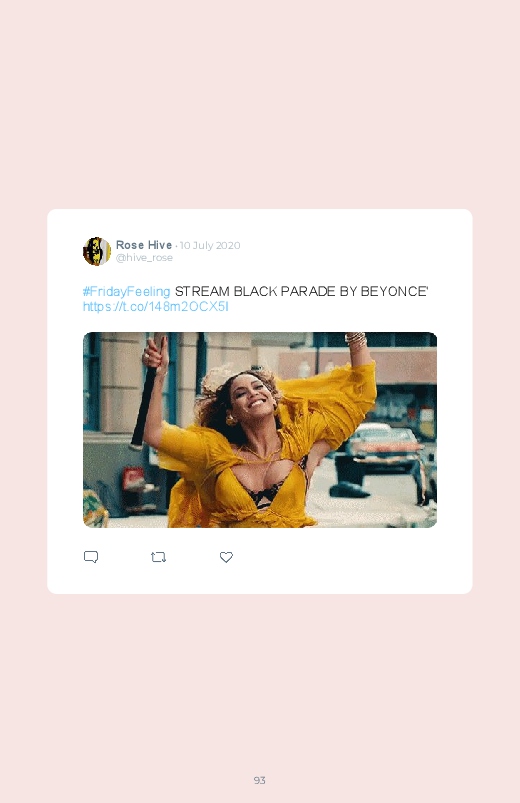Click the page number 93
This screenshot has width=520, height=803.
[x=260, y=780]
